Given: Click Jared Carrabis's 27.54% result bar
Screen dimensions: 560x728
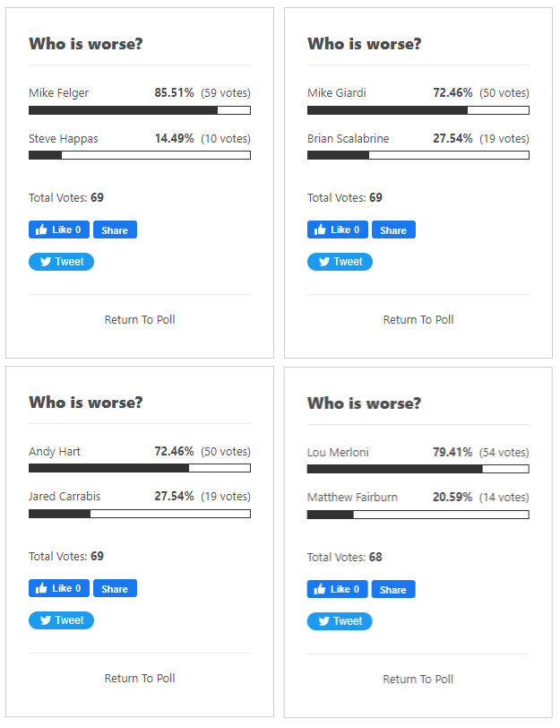Looking at the screenshot, I should [x=140, y=514].
